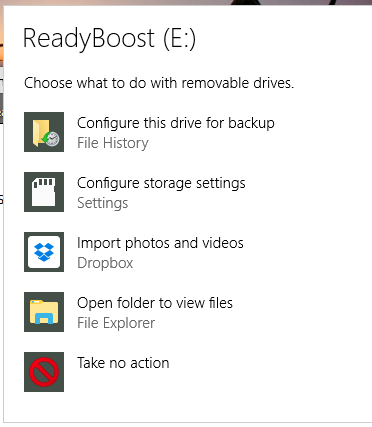The width and height of the screenshot is (372, 427).
Task: Click the SD card storage settings icon
Action: click(x=44, y=192)
